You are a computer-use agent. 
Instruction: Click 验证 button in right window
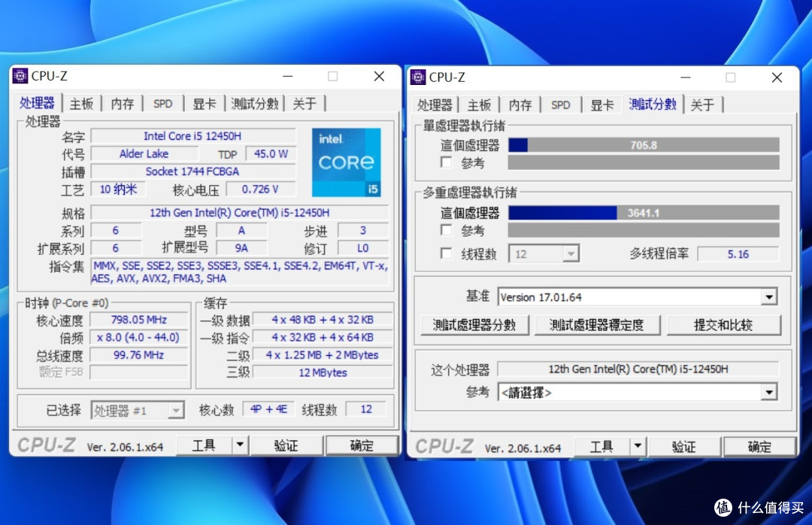(x=683, y=446)
